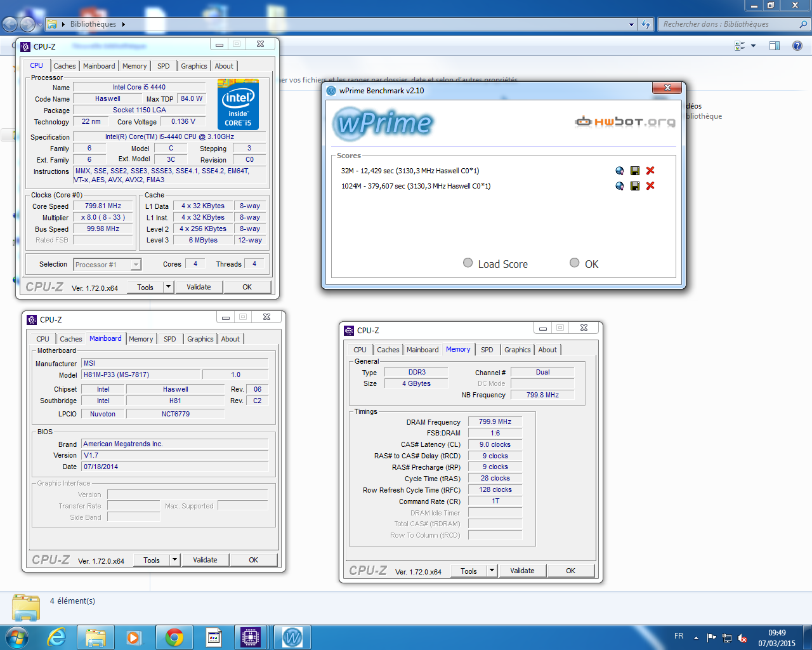Click the Explorer back arrow button
Viewport: 812px width, 650px height.
(x=10, y=24)
